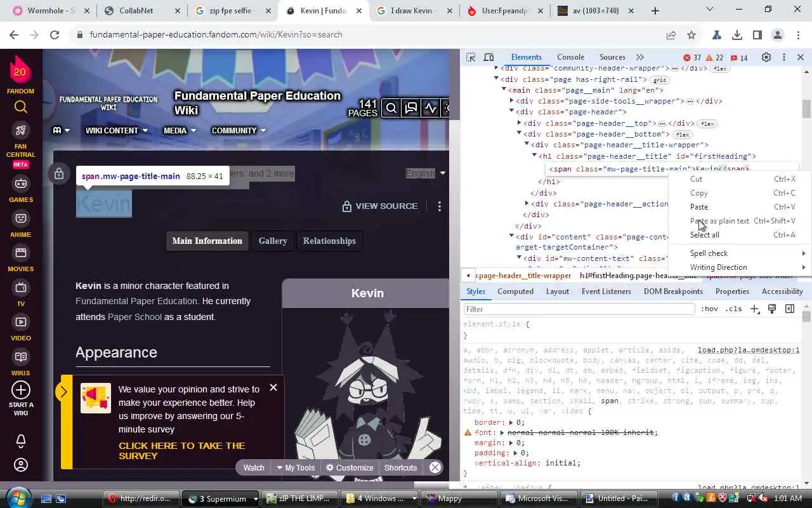The height and width of the screenshot is (508, 812).
Task: Expand the page-header__top div node
Action: 519,123
